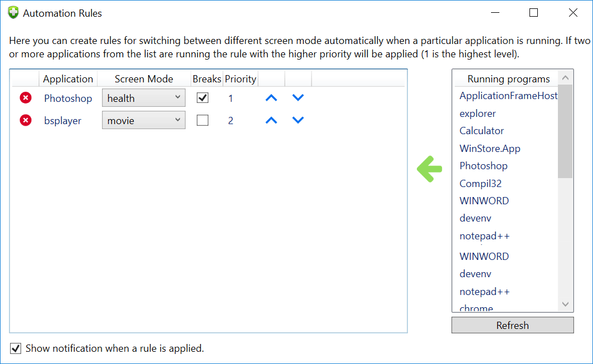Lower the Photoshop rule priority
The height and width of the screenshot is (364, 593).
click(x=298, y=97)
